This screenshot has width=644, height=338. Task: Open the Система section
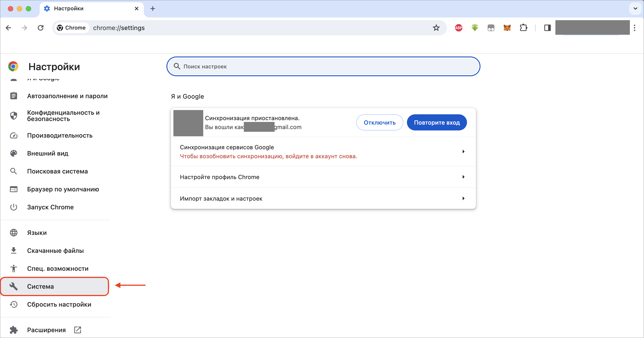click(x=55, y=286)
